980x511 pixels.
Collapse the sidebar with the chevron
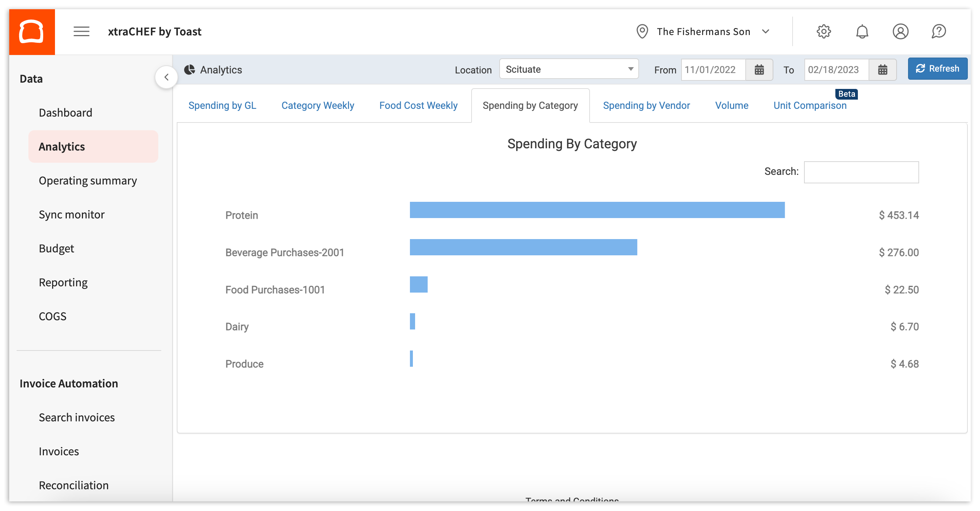coord(167,76)
